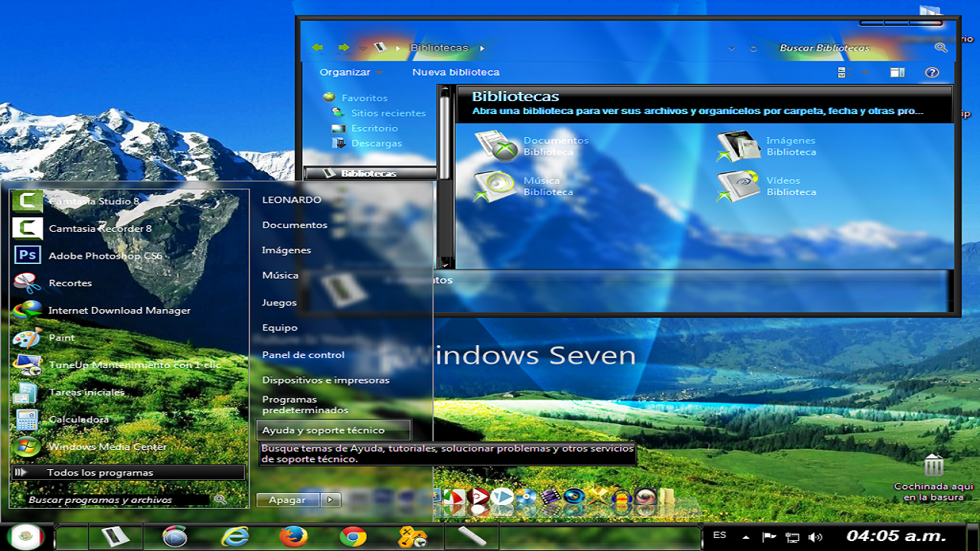This screenshot has width=980, height=551.
Task: Open Panel de control
Action: pyautogui.click(x=303, y=355)
